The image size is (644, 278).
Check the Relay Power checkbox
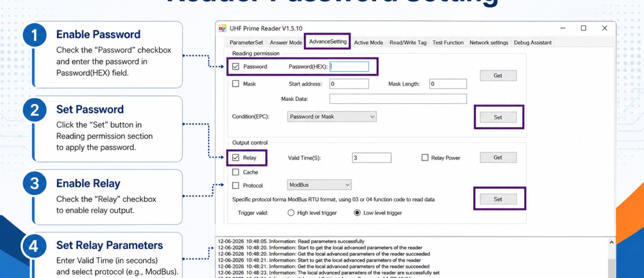pyautogui.click(x=425, y=158)
